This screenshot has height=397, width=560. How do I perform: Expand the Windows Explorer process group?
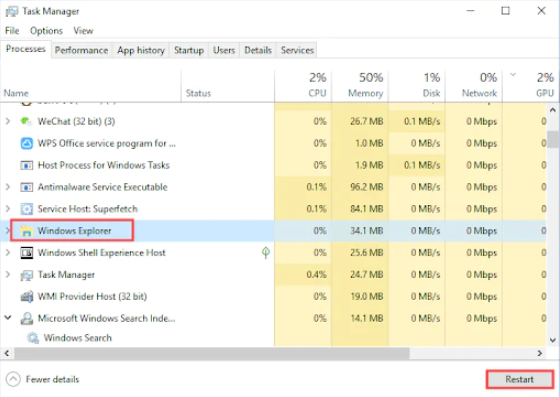[x=7, y=231]
